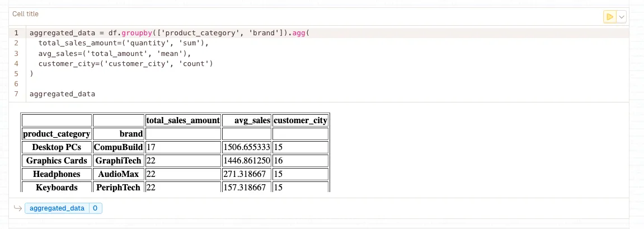Click the customer_city column header
644x229 pixels.
pyautogui.click(x=300, y=120)
